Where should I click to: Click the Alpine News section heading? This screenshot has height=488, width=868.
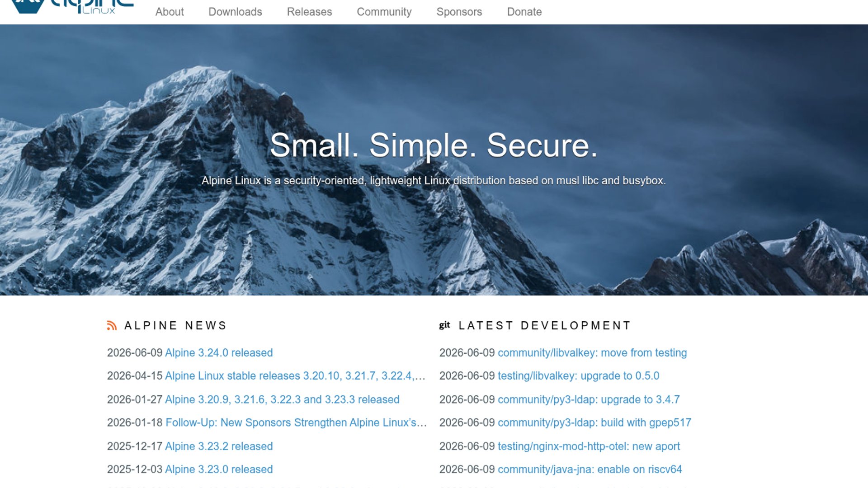coord(175,325)
